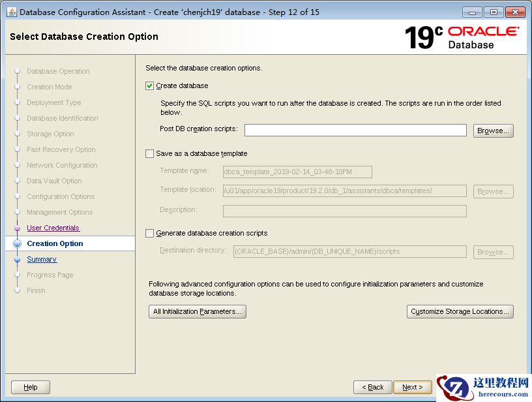Click the Destination directory field
Screen dimensions: 532x402
click(x=350, y=252)
